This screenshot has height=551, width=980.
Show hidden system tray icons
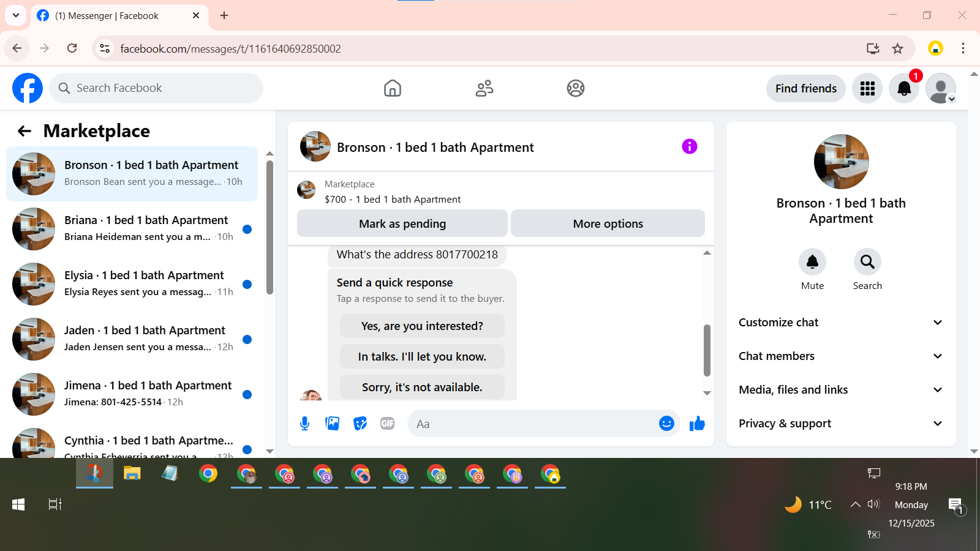click(x=855, y=504)
